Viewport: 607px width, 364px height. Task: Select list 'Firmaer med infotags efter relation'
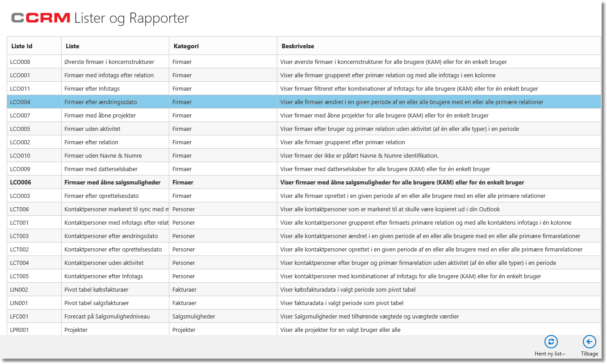(109, 75)
